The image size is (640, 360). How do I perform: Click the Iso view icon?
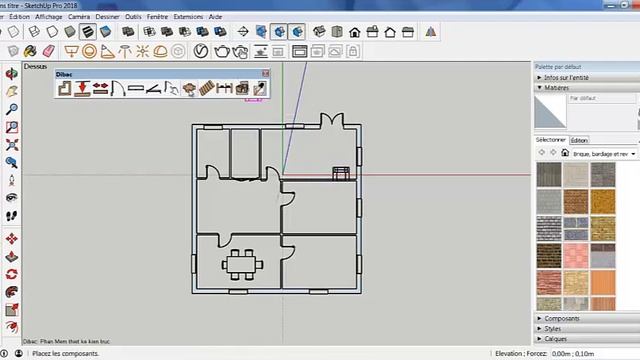click(x=319, y=31)
